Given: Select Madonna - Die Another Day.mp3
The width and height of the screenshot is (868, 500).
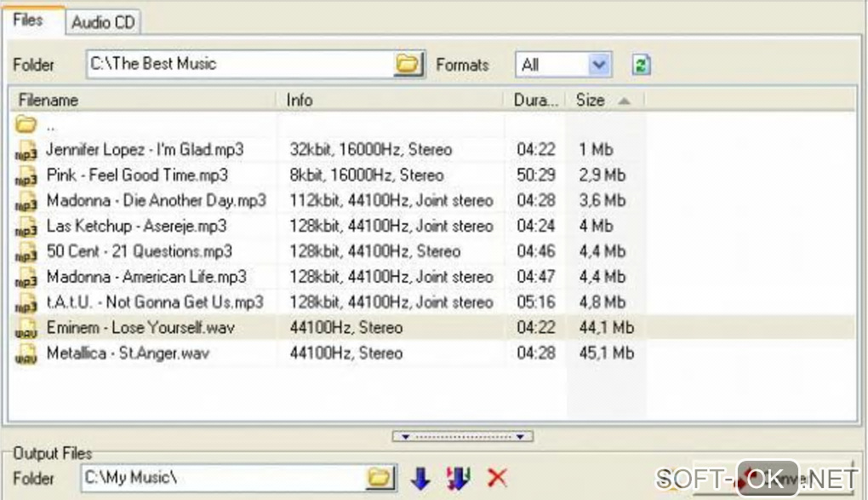Looking at the screenshot, I should click(x=157, y=201).
